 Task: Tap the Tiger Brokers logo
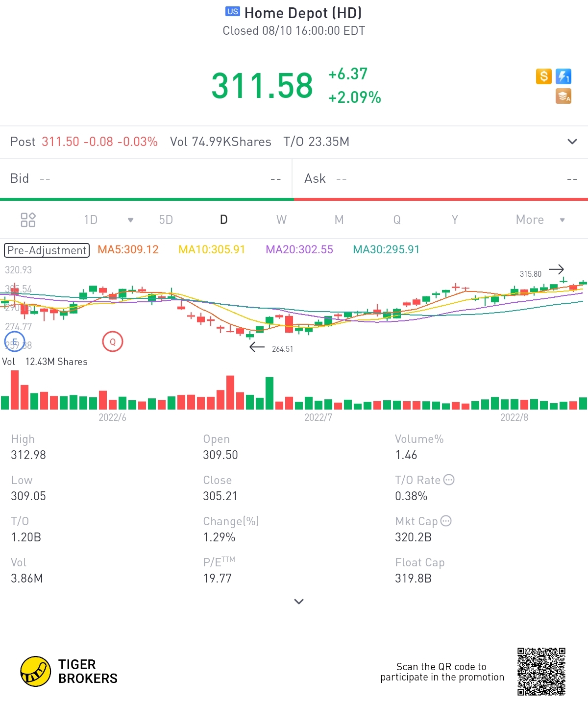69,671
